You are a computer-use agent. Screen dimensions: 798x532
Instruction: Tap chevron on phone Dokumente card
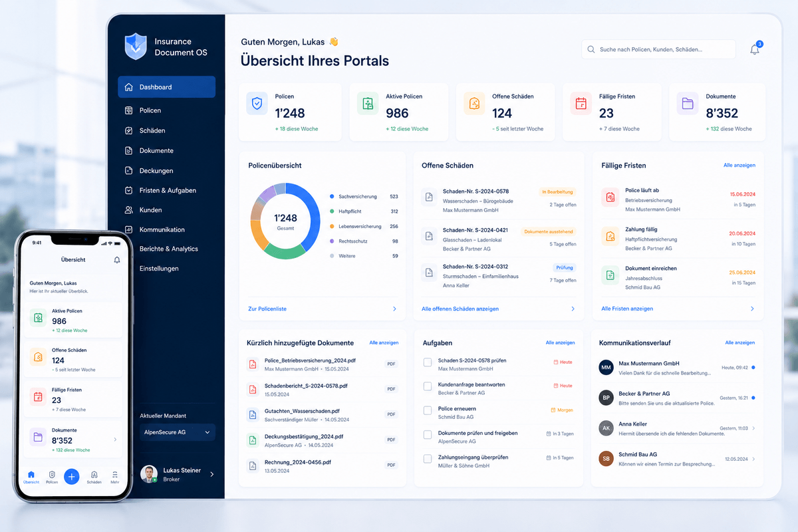115,440
